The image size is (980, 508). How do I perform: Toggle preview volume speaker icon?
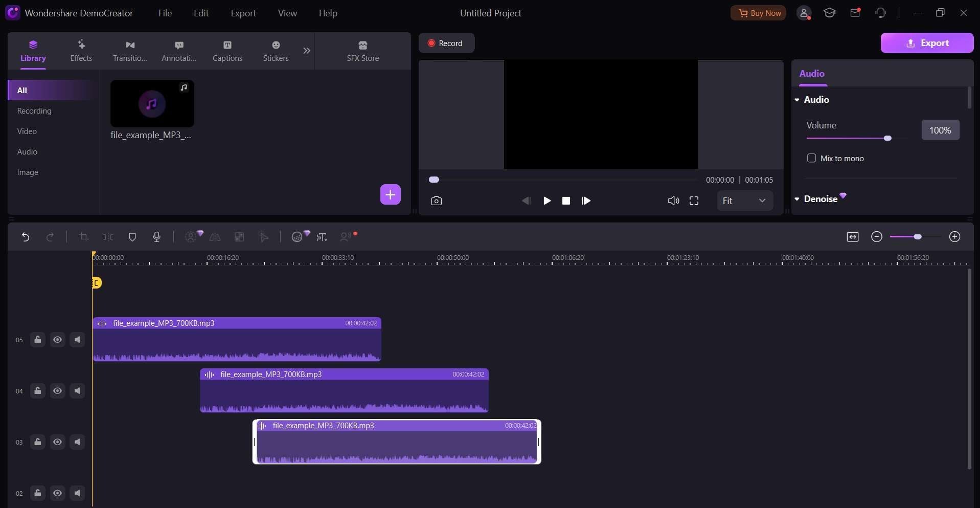point(673,201)
